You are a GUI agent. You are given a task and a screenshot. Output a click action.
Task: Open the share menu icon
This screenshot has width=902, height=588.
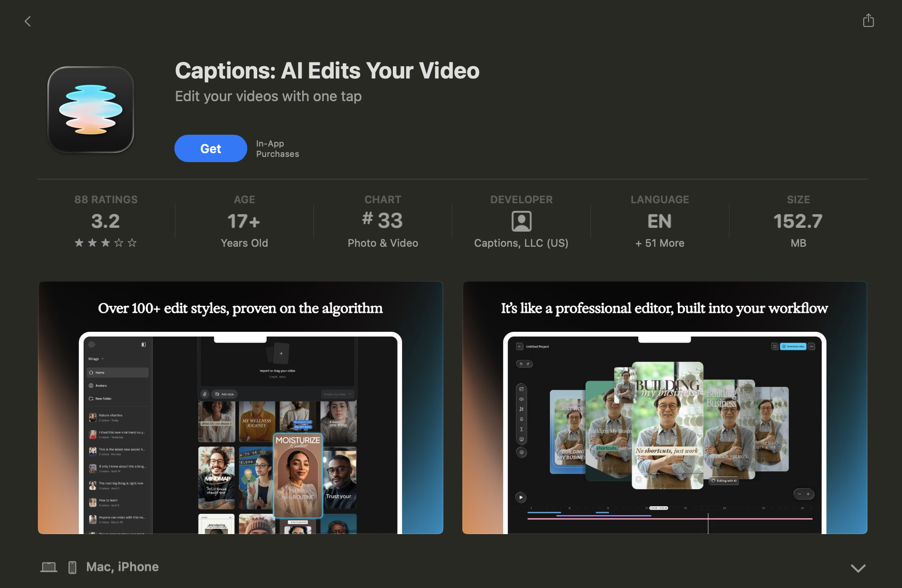point(868,21)
